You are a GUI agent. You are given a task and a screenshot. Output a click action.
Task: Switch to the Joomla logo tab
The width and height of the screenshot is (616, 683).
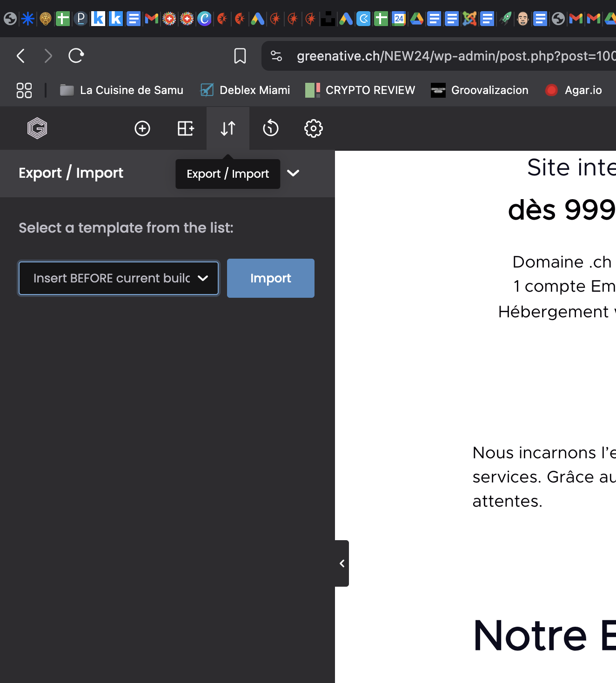[x=470, y=19]
